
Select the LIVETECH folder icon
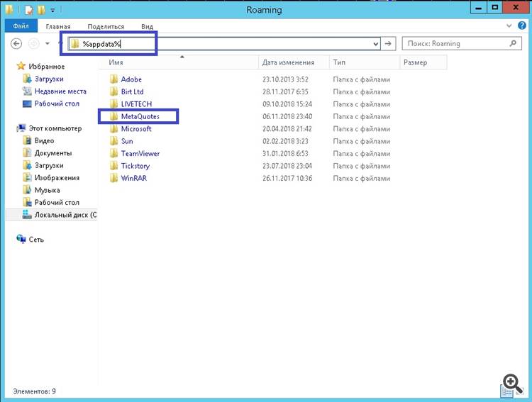[x=113, y=104]
